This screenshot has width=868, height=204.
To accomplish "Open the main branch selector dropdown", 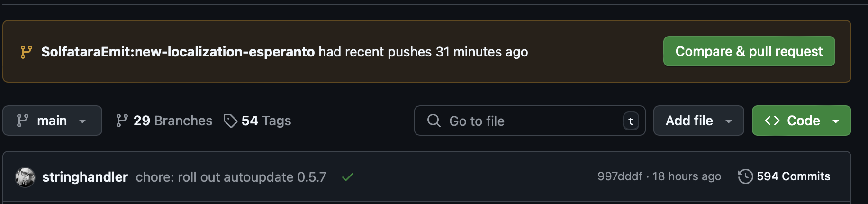I will coord(52,121).
